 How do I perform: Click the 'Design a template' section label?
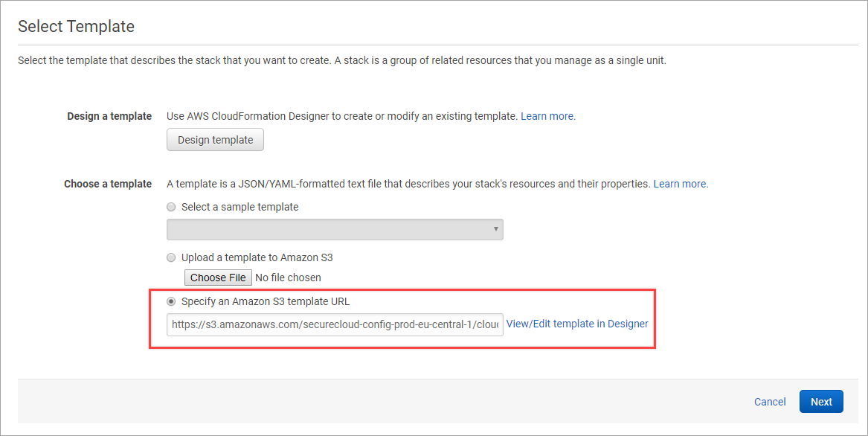109,116
